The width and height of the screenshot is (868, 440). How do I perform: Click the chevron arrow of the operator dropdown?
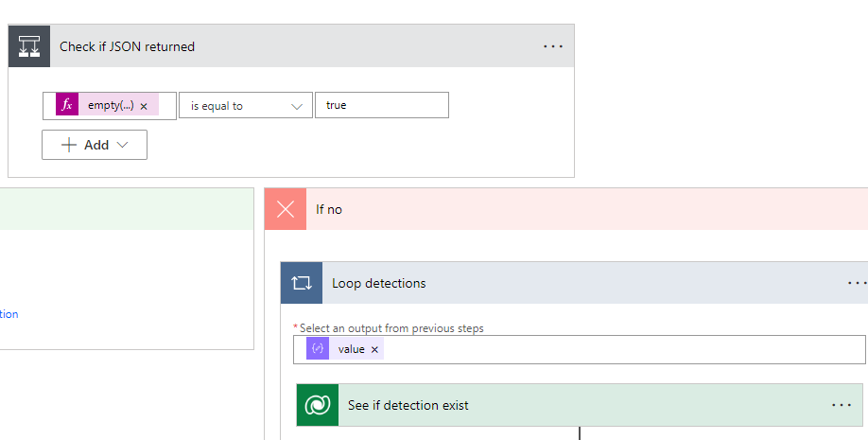click(297, 106)
